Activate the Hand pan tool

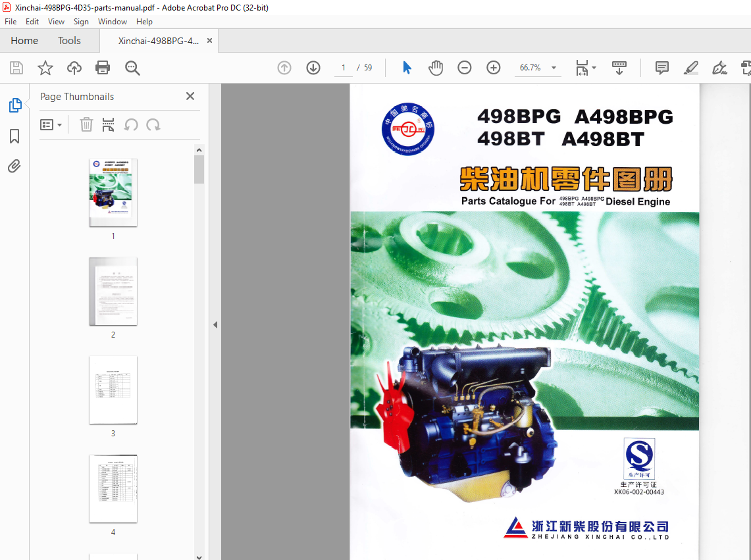(x=435, y=68)
